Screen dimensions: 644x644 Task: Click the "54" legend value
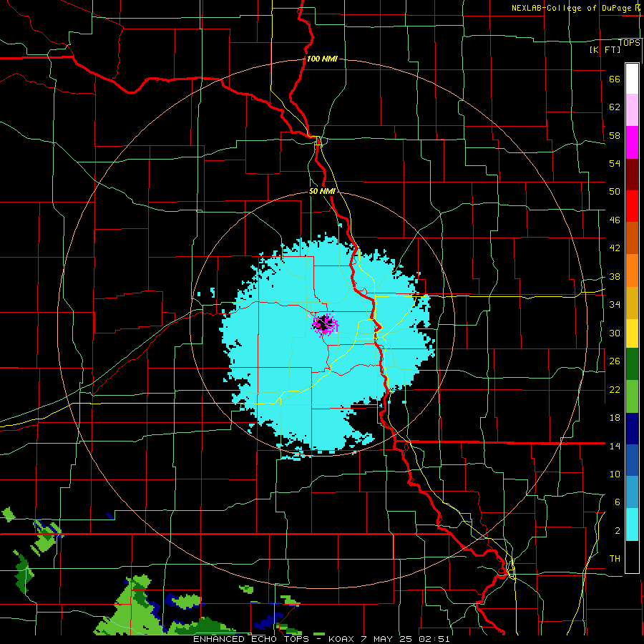[x=615, y=163]
